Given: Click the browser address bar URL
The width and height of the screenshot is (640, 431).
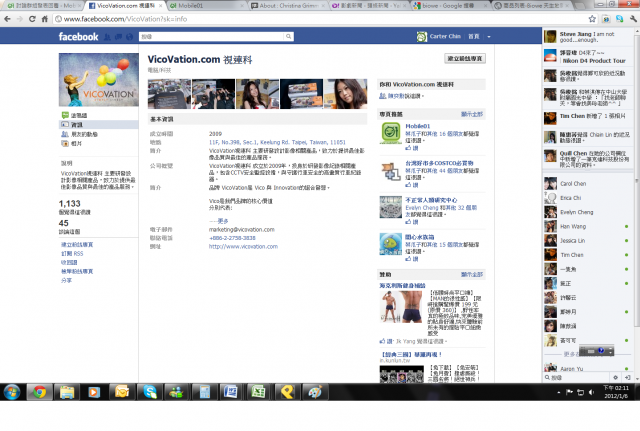Looking at the screenshot, I should [x=125, y=19].
